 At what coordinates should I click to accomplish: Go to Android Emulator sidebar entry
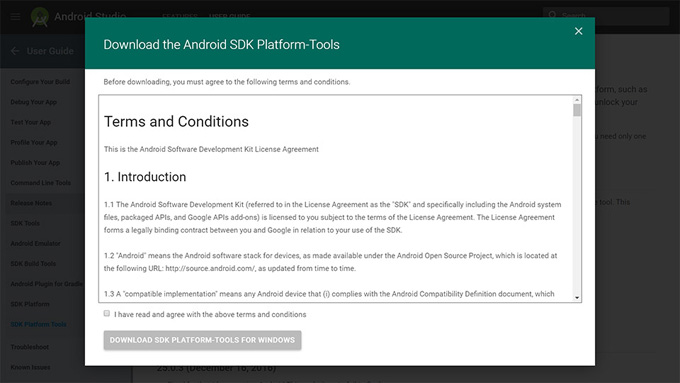click(x=36, y=243)
